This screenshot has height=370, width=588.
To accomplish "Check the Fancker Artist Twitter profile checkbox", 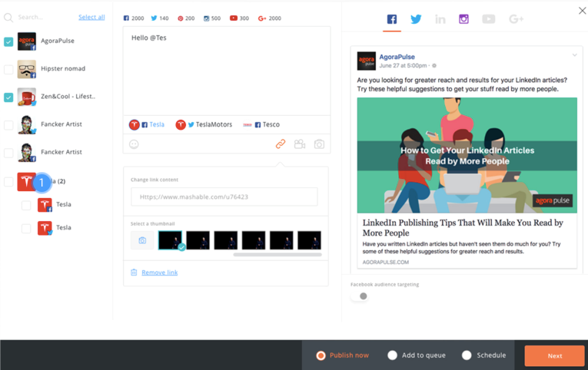I will pos(8,125).
